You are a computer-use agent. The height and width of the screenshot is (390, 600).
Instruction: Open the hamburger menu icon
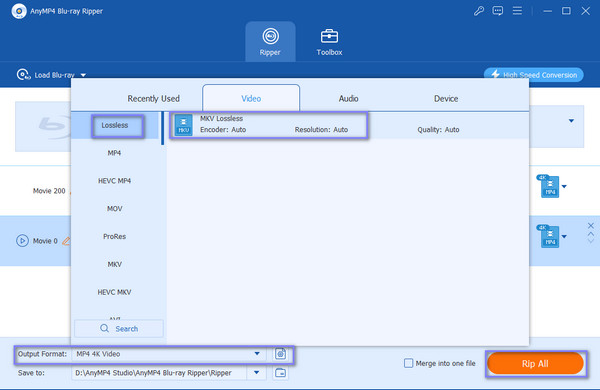tap(517, 11)
